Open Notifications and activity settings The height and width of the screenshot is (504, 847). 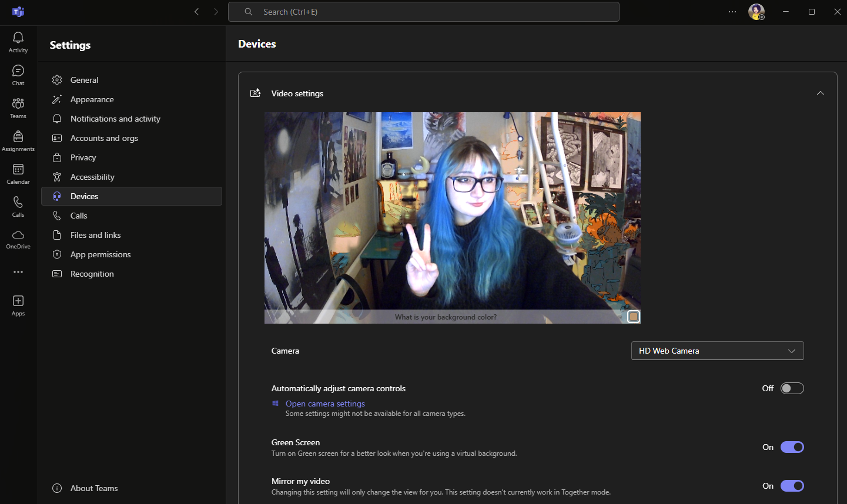coord(132,119)
